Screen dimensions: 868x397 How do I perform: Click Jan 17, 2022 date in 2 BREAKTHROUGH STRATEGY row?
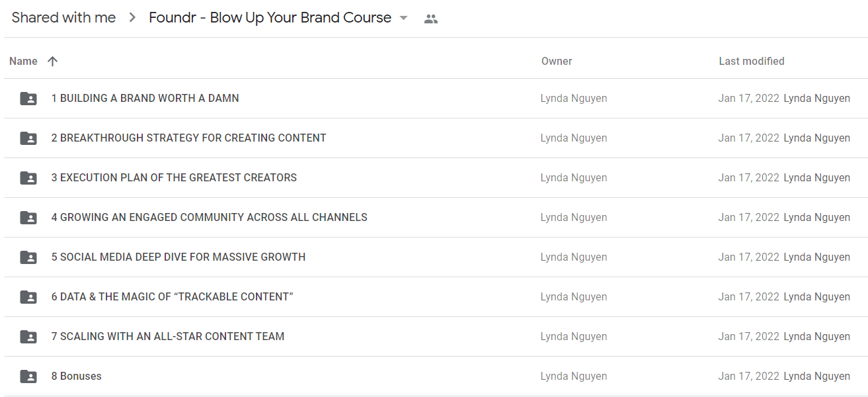tap(749, 138)
